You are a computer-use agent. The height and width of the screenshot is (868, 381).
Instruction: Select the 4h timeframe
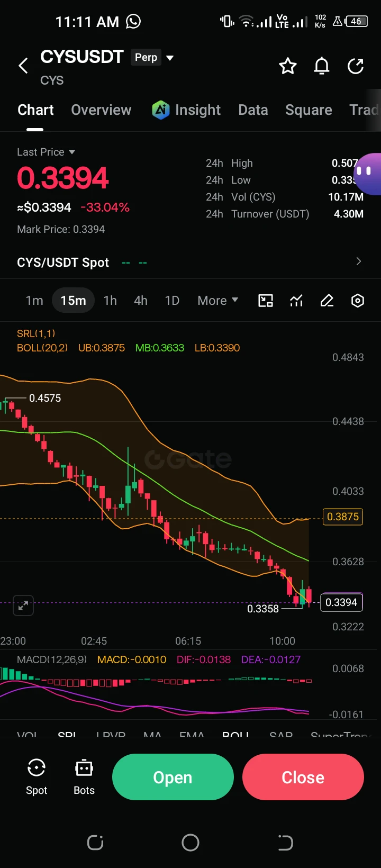(x=141, y=301)
